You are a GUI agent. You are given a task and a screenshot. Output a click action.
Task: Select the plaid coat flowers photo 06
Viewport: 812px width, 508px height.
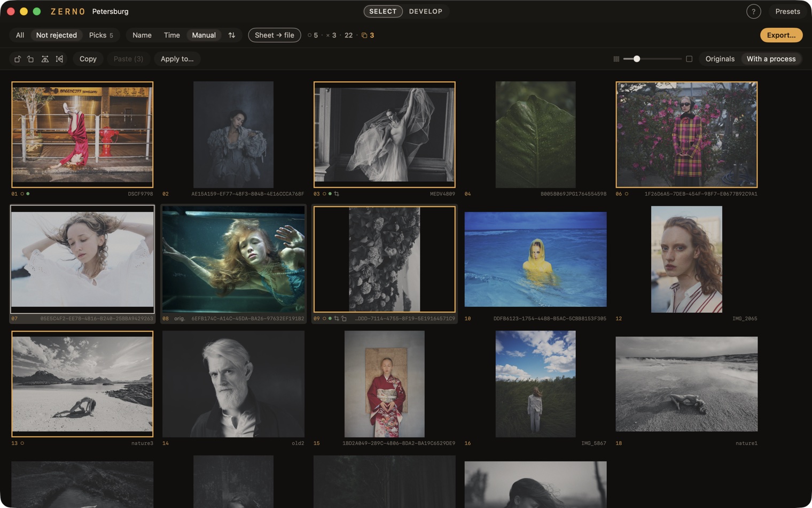tap(686, 135)
